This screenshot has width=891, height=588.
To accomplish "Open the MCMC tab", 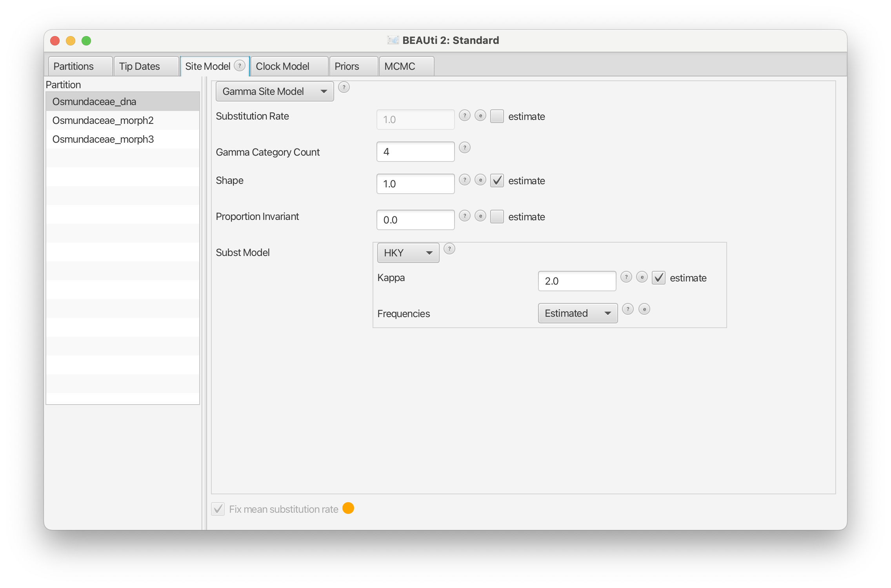I will pos(407,66).
